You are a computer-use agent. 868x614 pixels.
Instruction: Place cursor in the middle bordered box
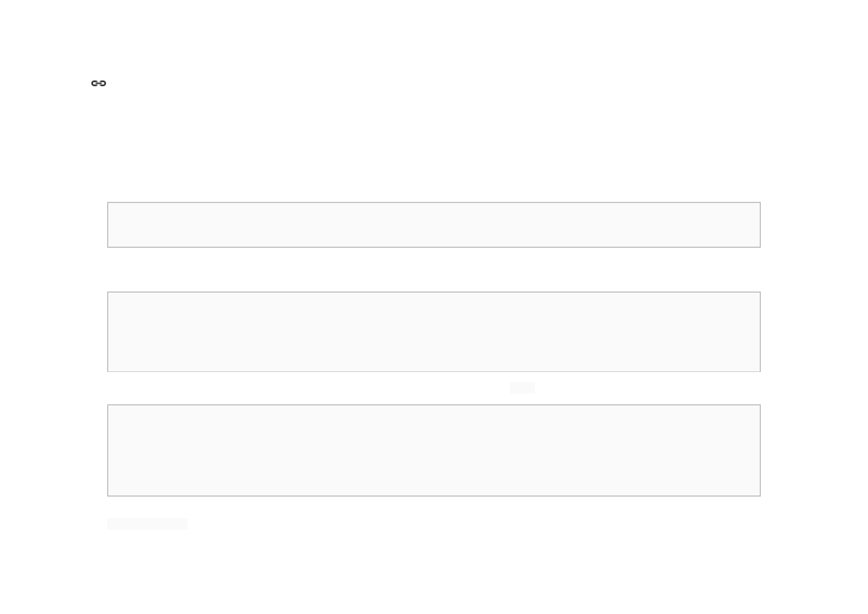click(434, 332)
